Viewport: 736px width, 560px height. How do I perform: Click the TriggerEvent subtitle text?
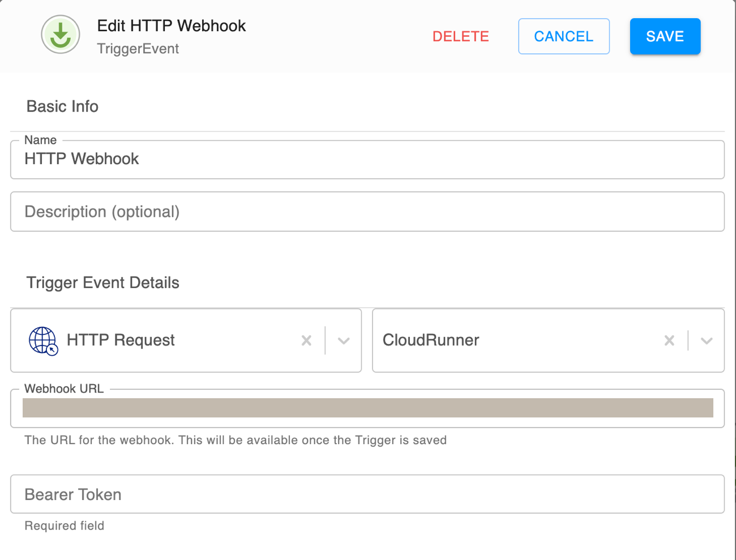[x=138, y=49]
